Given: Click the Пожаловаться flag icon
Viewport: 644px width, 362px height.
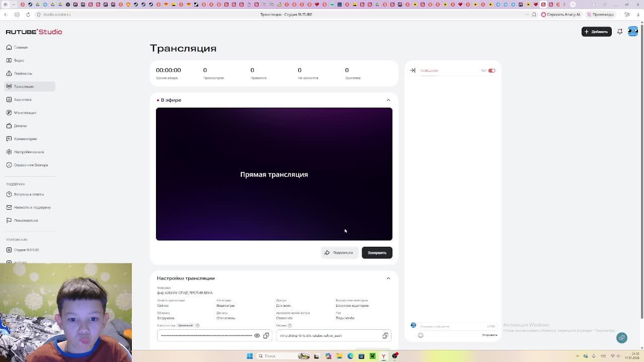Looking at the screenshot, I should pos(9,220).
